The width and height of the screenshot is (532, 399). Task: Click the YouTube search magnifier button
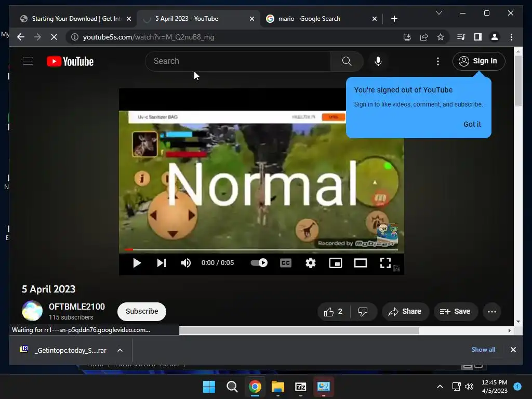click(x=347, y=61)
